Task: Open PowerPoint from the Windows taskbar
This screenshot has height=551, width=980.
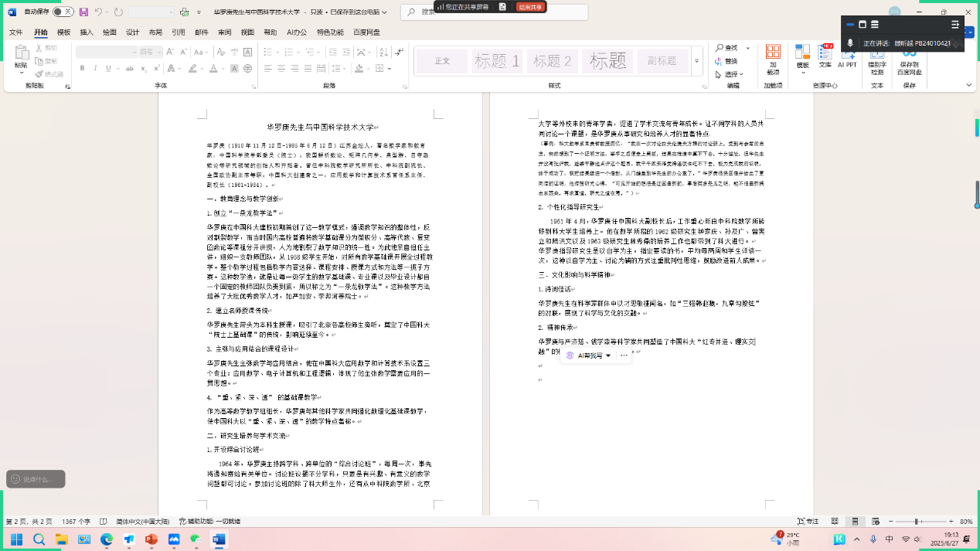Action: 151,539
